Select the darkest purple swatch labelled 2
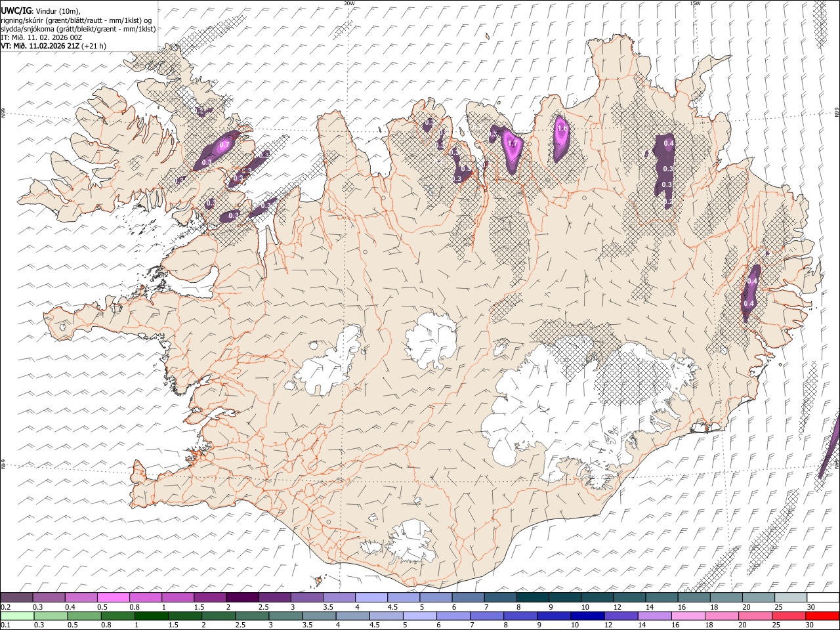The height and width of the screenshot is (630, 840). coord(242,598)
